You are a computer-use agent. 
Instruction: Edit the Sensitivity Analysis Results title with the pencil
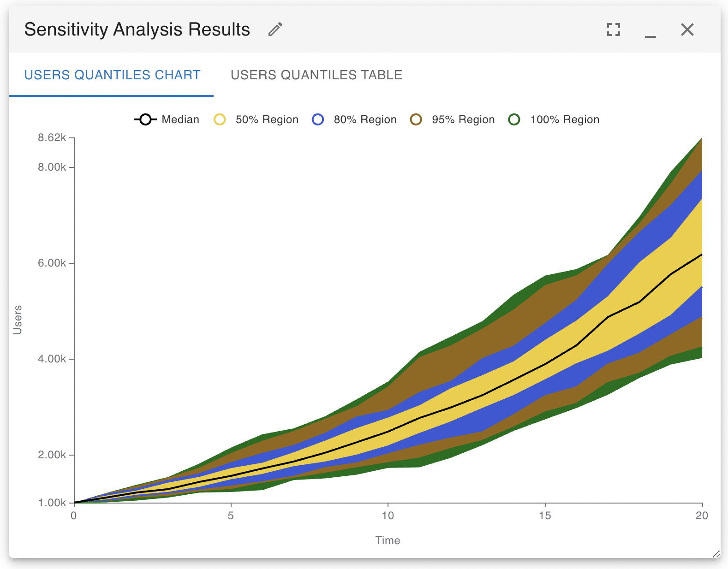click(x=275, y=30)
